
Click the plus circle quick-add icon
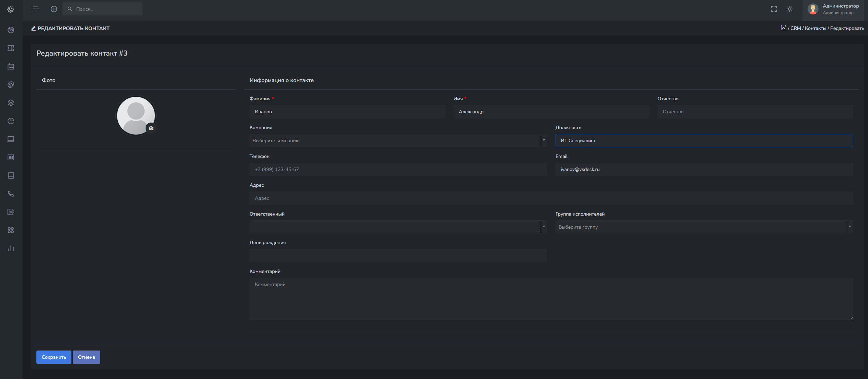pos(54,9)
